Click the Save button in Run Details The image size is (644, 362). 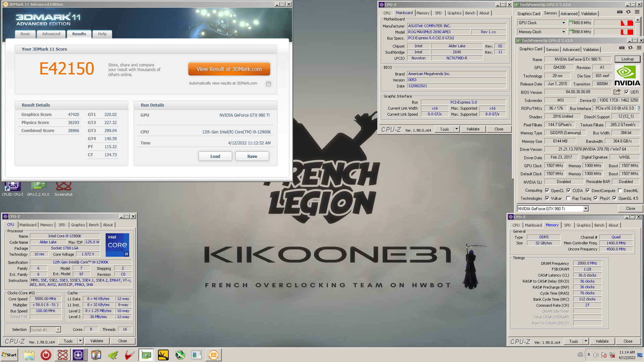pyautogui.click(x=252, y=156)
